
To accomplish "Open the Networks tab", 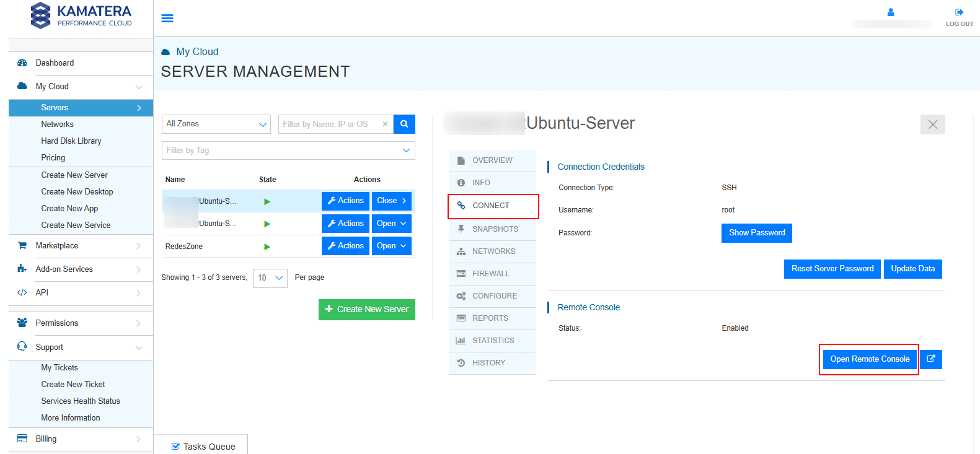I will pos(493,251).
